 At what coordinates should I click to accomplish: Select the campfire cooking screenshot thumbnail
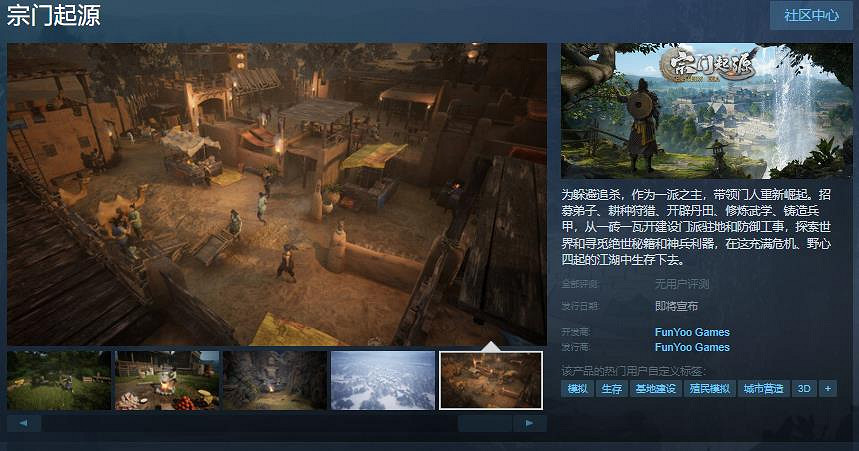click(167, 381)
